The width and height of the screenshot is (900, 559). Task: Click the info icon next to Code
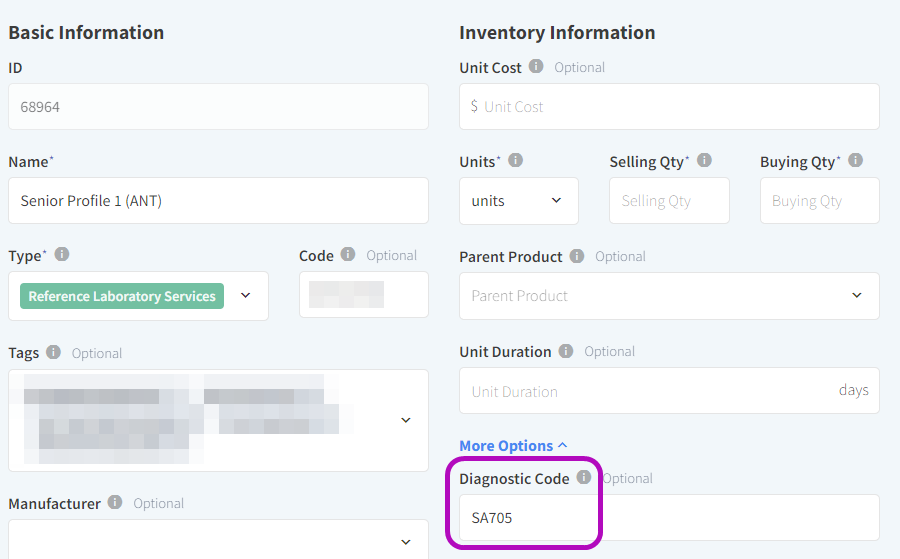[x=348, y=255]
